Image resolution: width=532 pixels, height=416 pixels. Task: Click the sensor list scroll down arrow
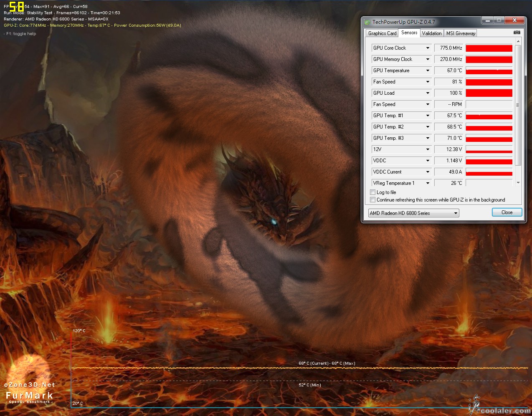pyautogui.click(x=518, y=183)
